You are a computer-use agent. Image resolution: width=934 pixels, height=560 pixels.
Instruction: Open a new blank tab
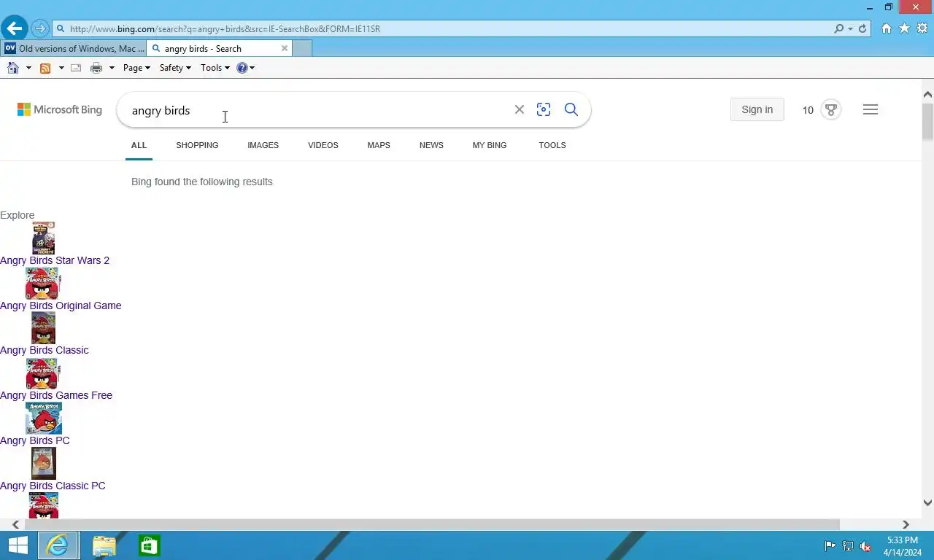(x=302, y=48)
